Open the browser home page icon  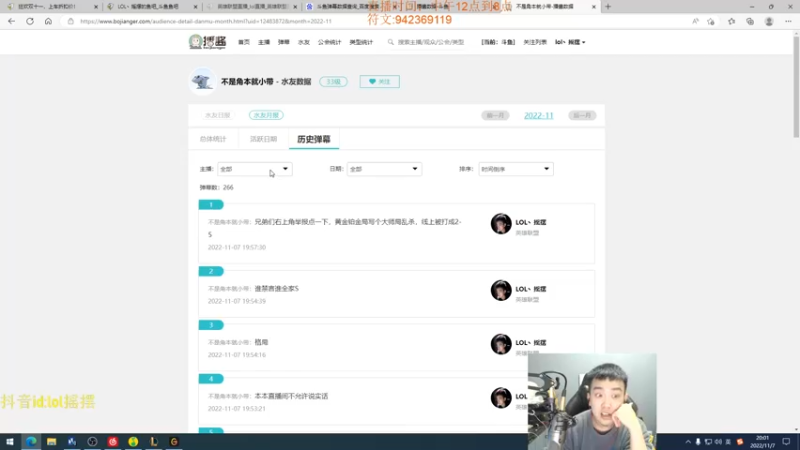coord(48,21)
